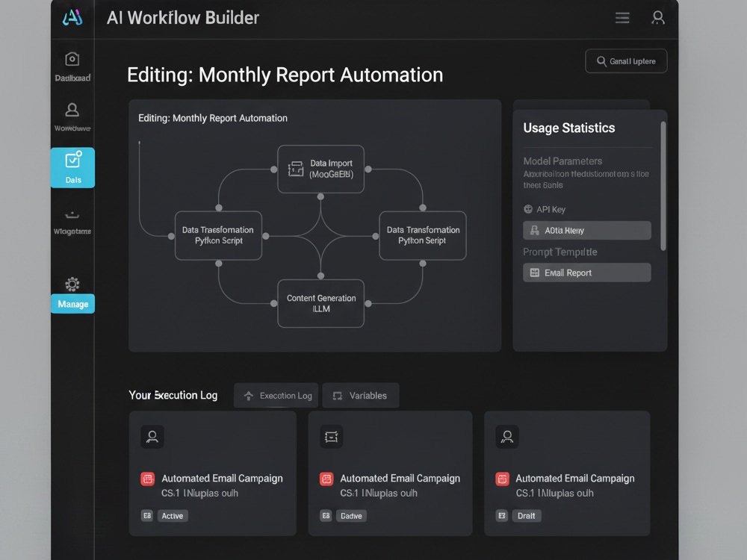747x560 pixels.
Task: Open the Wiogptams sidebar item
Action: pos(72,223)
